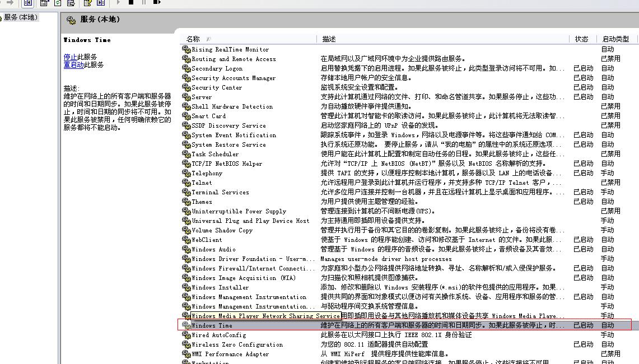Click the IEEE 802.1X description of Wired AutoConfig
The height and width of the screenshot is (364, 639).
tap(396, 335)
